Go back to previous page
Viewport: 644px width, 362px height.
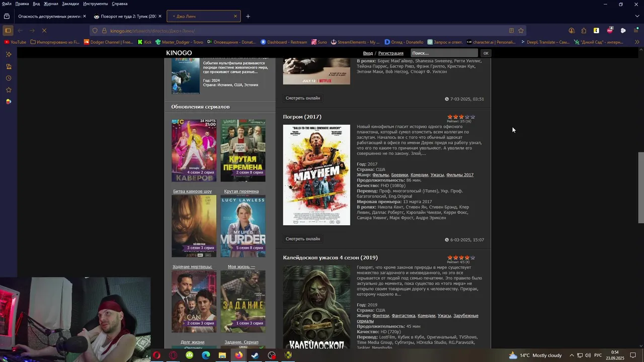click(20, 31)
